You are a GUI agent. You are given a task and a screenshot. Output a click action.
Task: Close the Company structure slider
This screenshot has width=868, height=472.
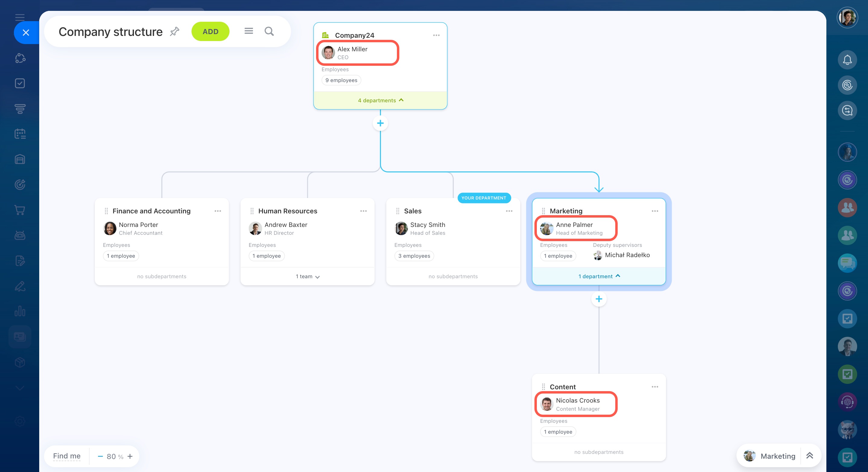(26, 32)
